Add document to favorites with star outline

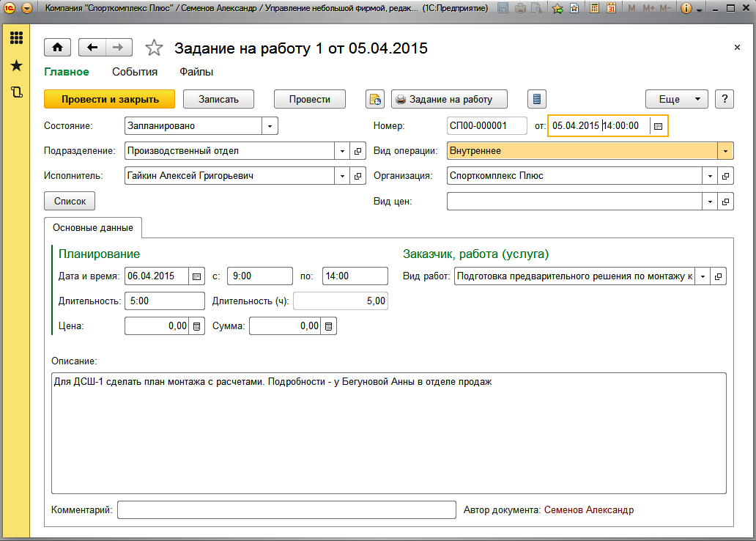pyautogui.click(x=154, y=48)
